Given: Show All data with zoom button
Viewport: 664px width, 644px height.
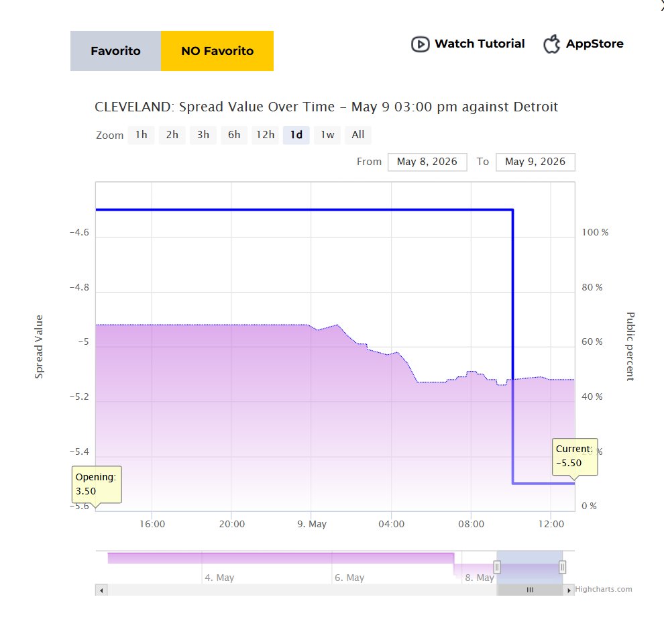Looking at the screenshot, I should tap(358, 135).
